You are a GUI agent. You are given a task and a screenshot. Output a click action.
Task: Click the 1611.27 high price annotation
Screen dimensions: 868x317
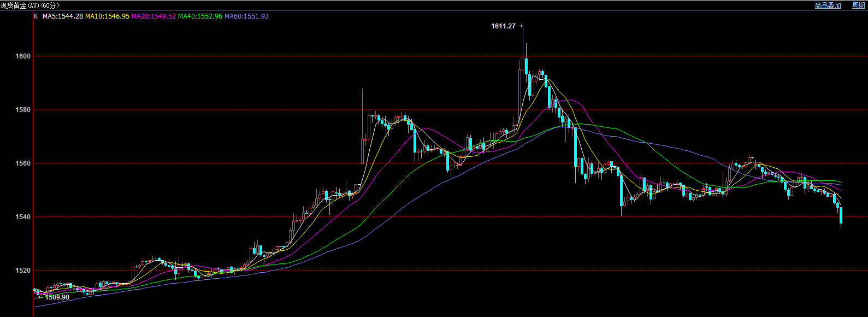503,26
